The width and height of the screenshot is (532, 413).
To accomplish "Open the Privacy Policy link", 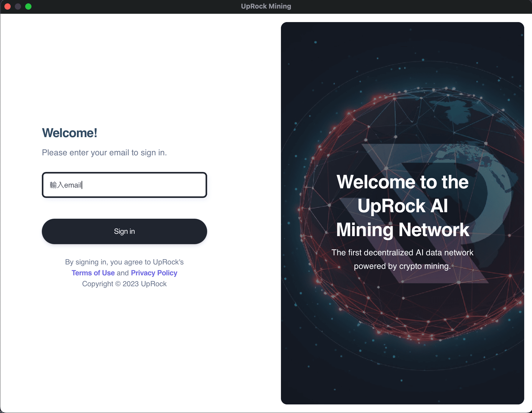I will (154, 273).
